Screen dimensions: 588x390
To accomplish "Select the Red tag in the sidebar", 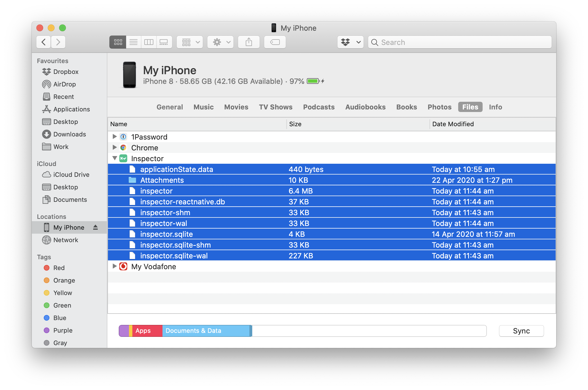I will pos(59,268).
